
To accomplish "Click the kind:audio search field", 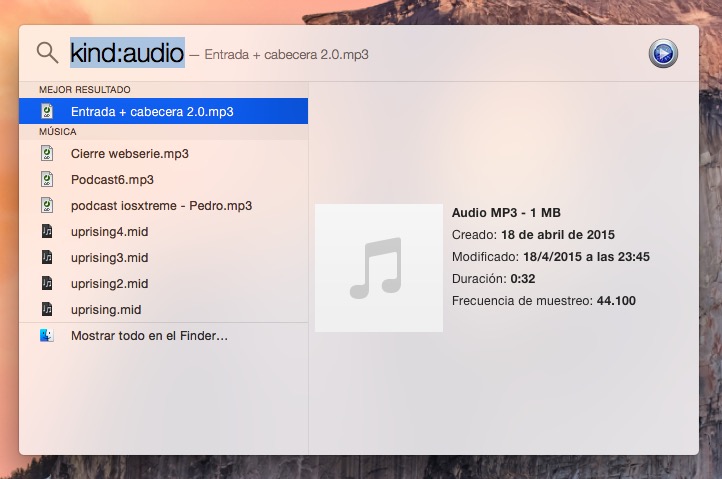I will coord(127,53).
